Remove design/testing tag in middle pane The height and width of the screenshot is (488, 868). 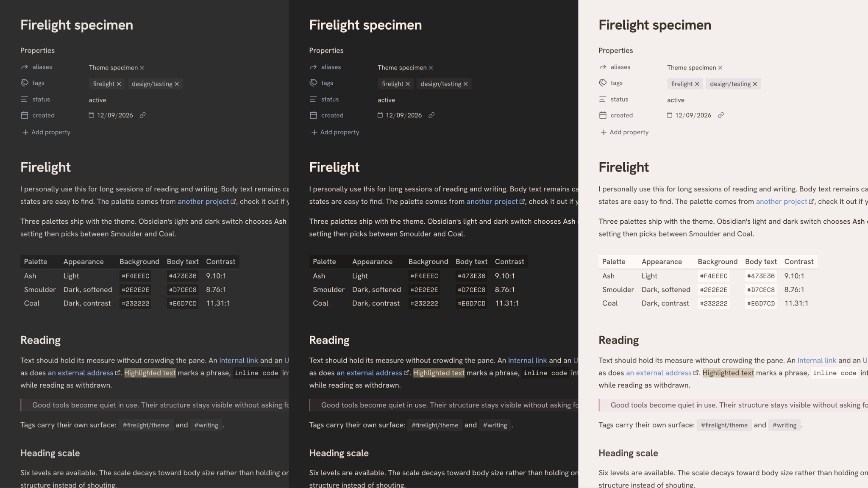[465, 84]
